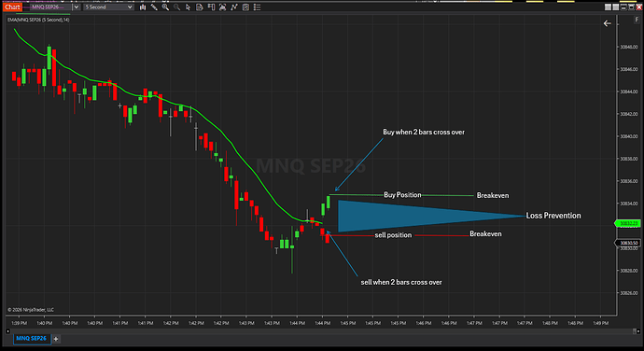The image size is (644, 351).
Task: Select the cursor pointer tool icon
Action: 188,7
